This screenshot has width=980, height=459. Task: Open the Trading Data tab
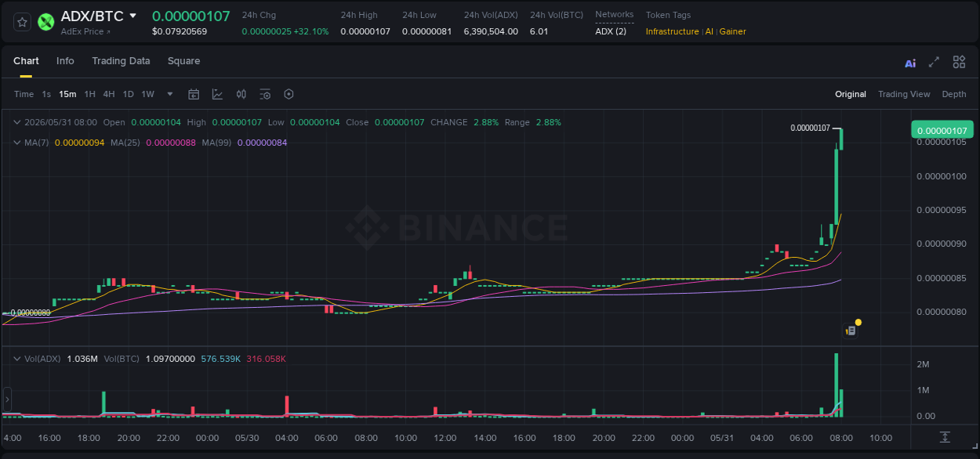[x=121, y=61]
